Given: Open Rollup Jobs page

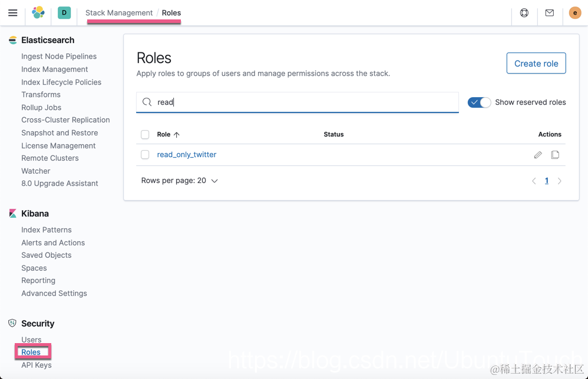Looking at the screenshot, I should point(41,108).
